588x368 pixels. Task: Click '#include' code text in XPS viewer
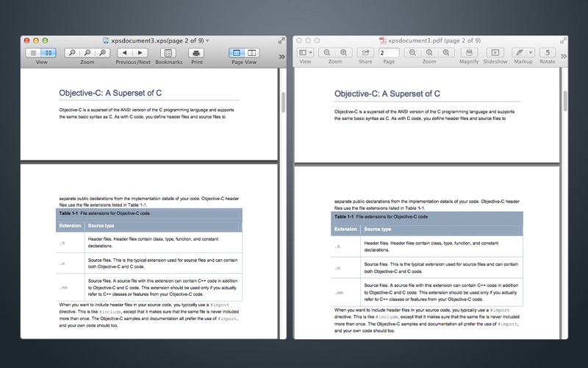click(110, 312)
